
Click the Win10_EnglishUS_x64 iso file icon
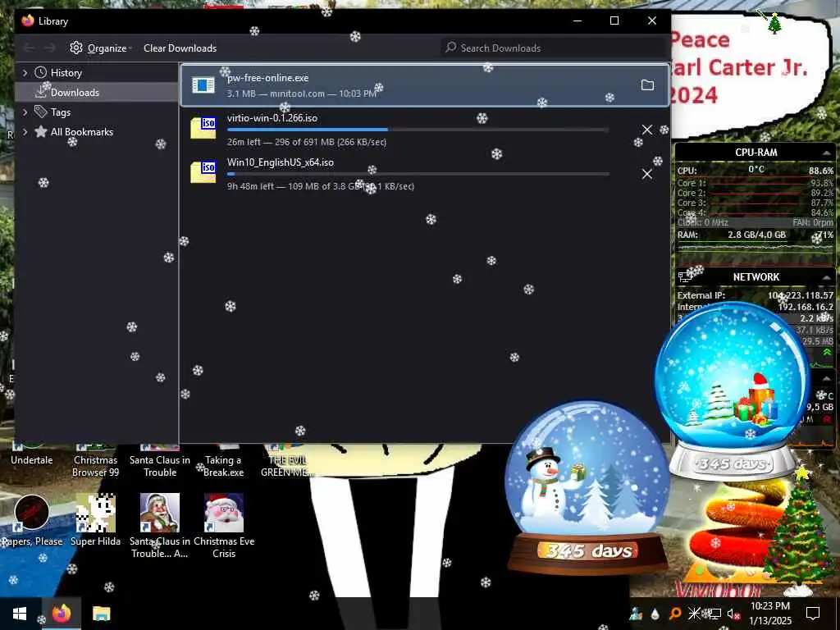click(x=203, y=172)
